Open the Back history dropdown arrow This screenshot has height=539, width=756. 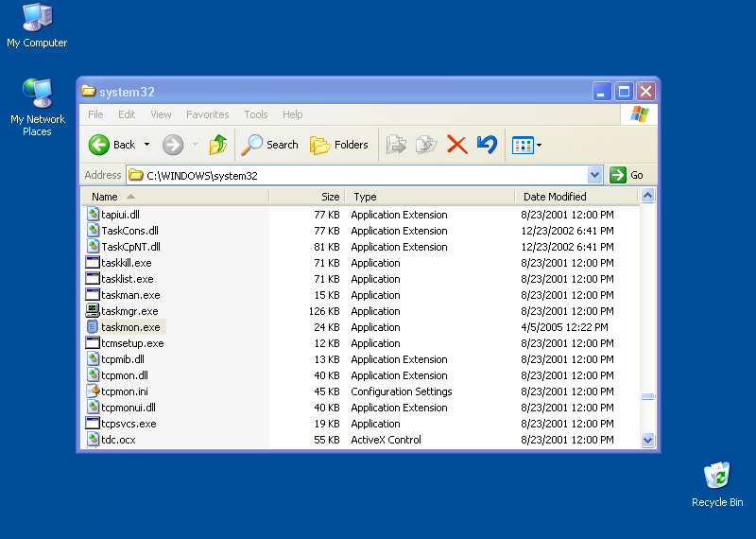point(147,145)
